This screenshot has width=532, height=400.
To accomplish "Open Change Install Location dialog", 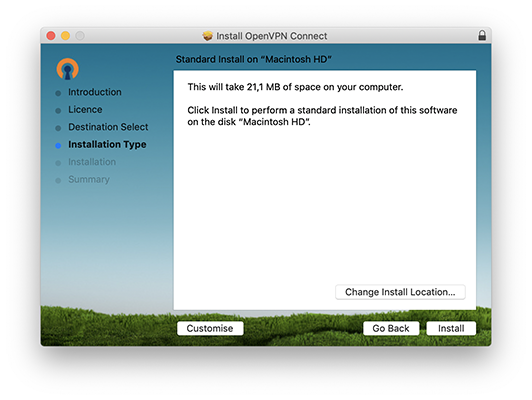I will (400, 292).
